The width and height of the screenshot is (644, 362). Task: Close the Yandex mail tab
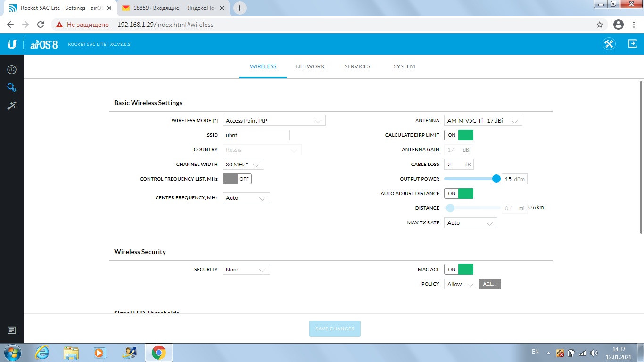tap(223, 8)
